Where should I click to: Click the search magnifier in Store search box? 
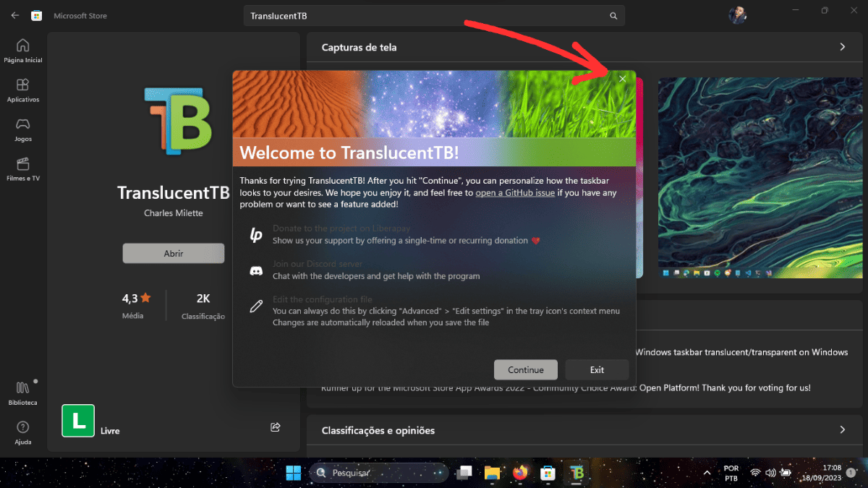coord(613,16)
